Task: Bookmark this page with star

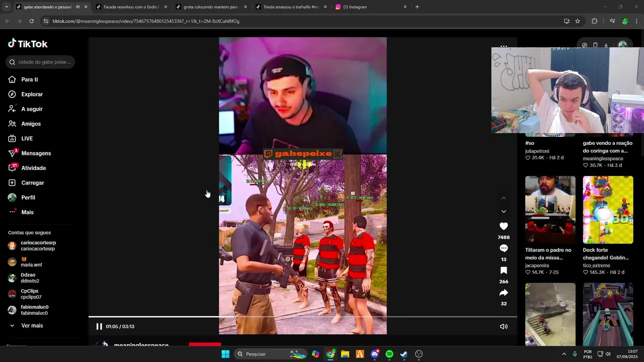Action: (x=578, y=21)
